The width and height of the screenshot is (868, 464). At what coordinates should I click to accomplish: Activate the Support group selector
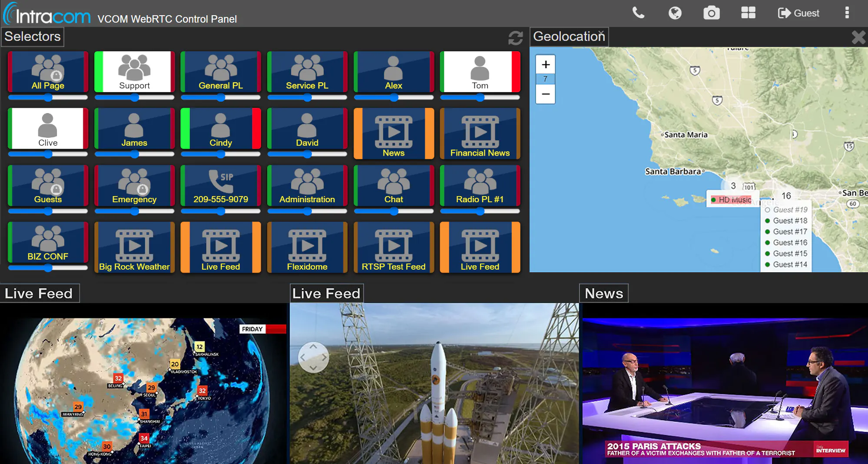[134, 72]
